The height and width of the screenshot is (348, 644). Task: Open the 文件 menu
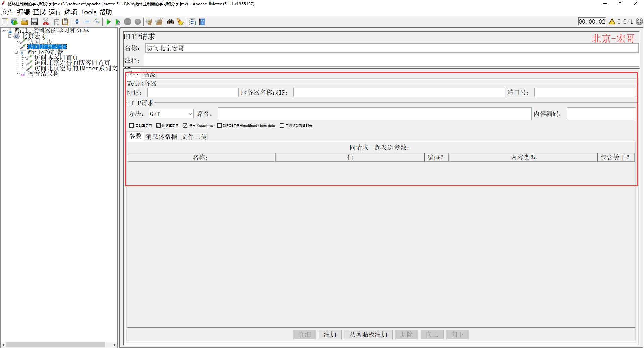point(8,12)
